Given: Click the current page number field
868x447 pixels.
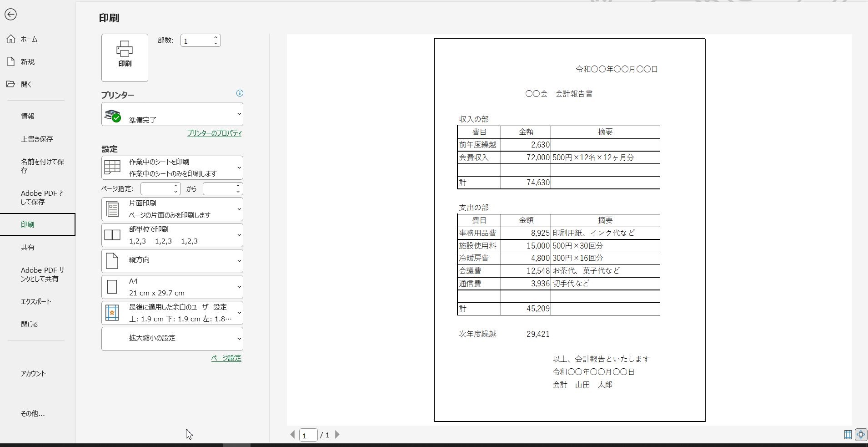Looking at the screenshot, I should [x=308, y=435].
